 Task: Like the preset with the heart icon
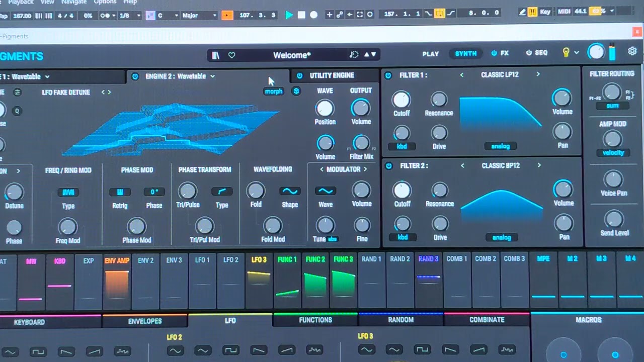click(x=231, y=55)
